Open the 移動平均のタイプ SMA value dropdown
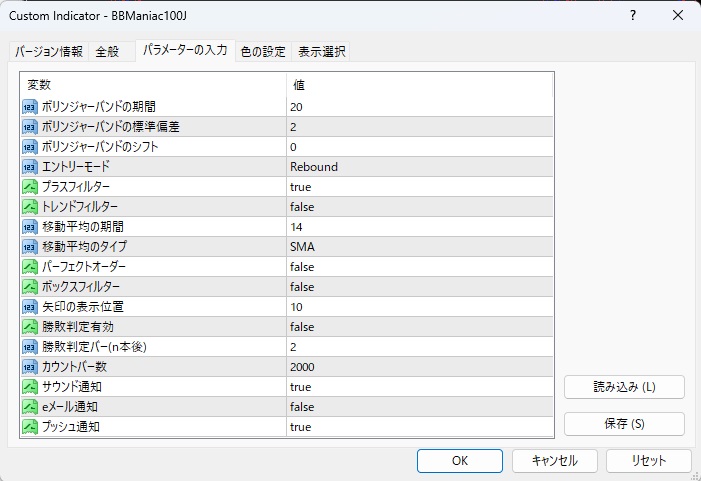This screenshot has height=481, width=701. (x=419, y=247)
